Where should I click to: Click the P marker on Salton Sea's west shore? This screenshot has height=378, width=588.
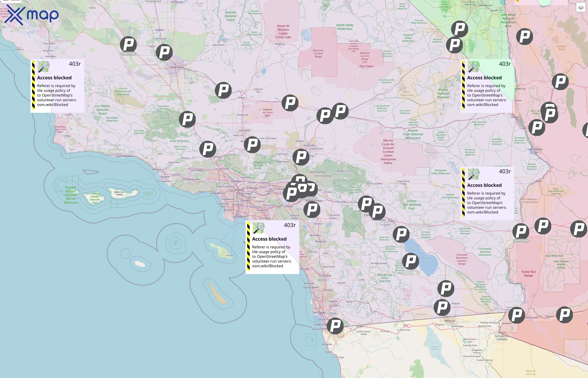tap(411, 261)
